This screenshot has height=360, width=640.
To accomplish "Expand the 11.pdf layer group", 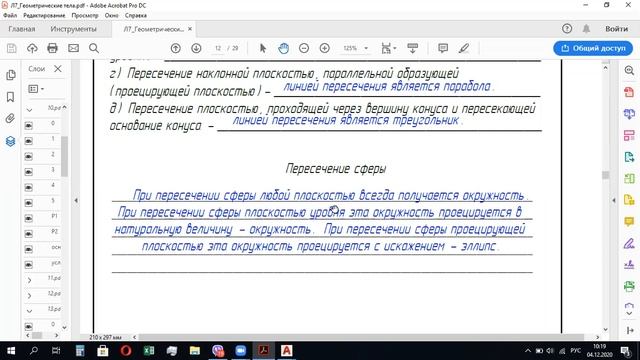I will 29,280.
